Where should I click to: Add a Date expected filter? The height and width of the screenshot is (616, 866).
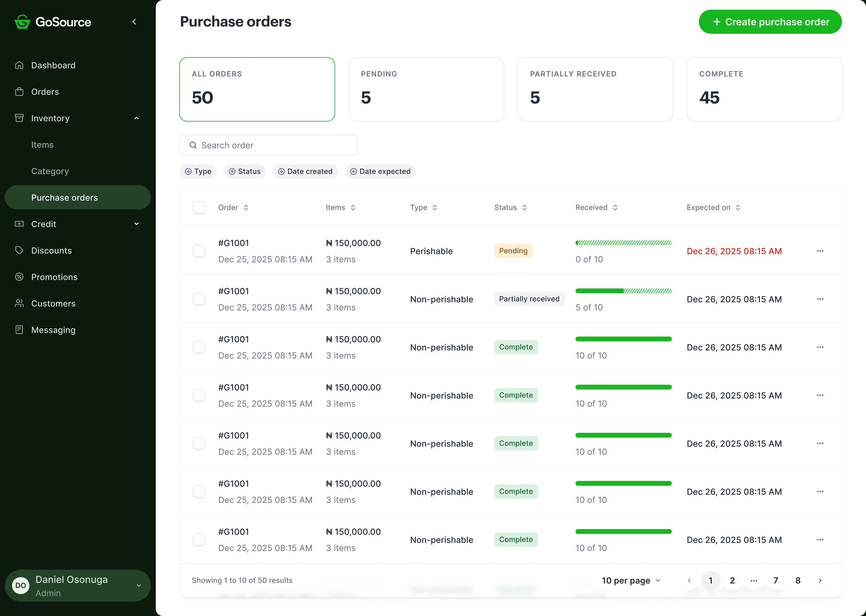[380, 171]
